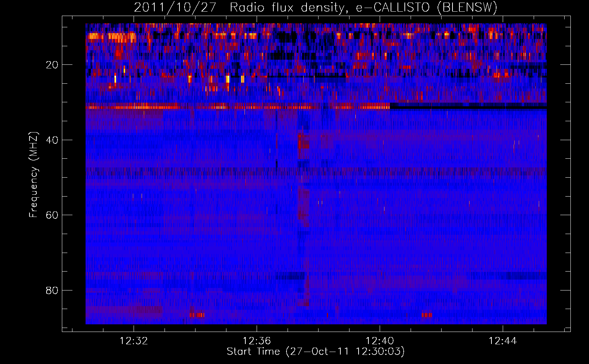
Task: Click the '40' frequency tick label
Action: (x=52, y=140)
